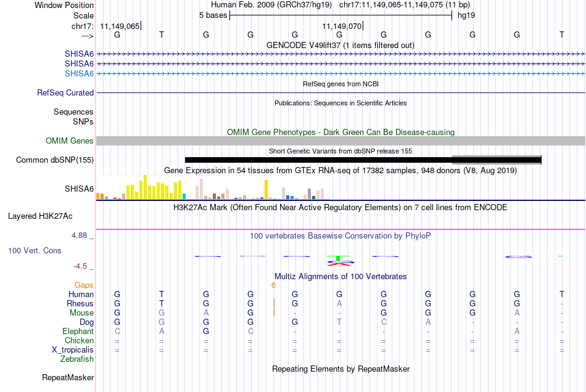This screenshot has height=392, width=586.
Task: Open 100 vertebrates Basewise Conservation by PhyloP title
Action: (x=340, y=236)
